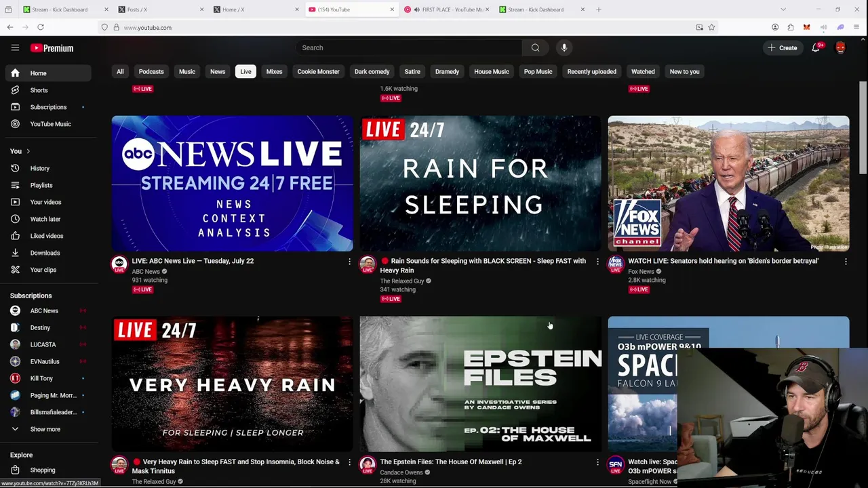Expand Show more subscriptions
868x488 pixels.
click(47, 429)
